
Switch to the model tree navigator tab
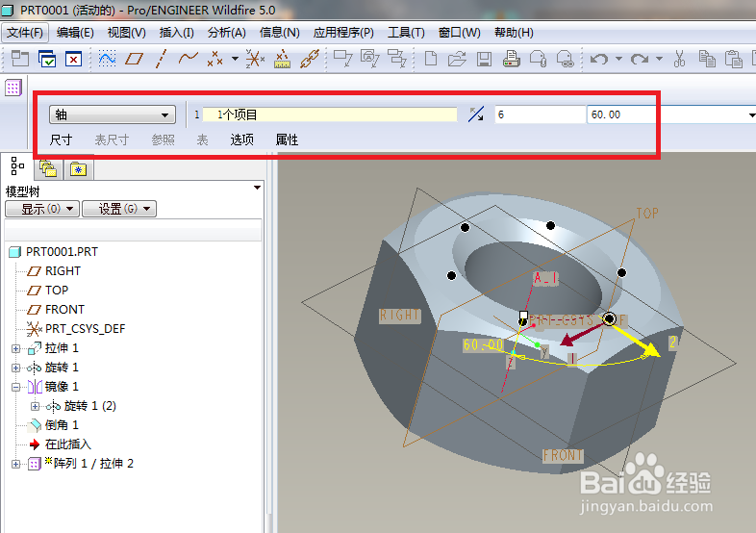[x=17, y=166]
